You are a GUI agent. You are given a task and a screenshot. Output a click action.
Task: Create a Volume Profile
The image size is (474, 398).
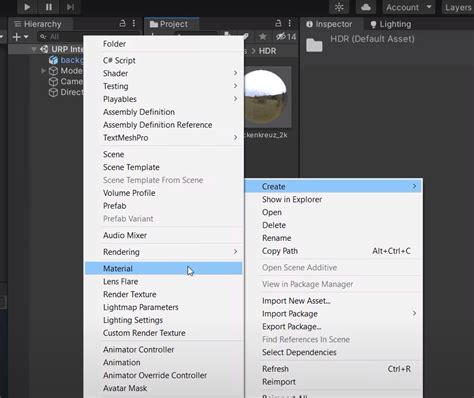tap(163, 193)
